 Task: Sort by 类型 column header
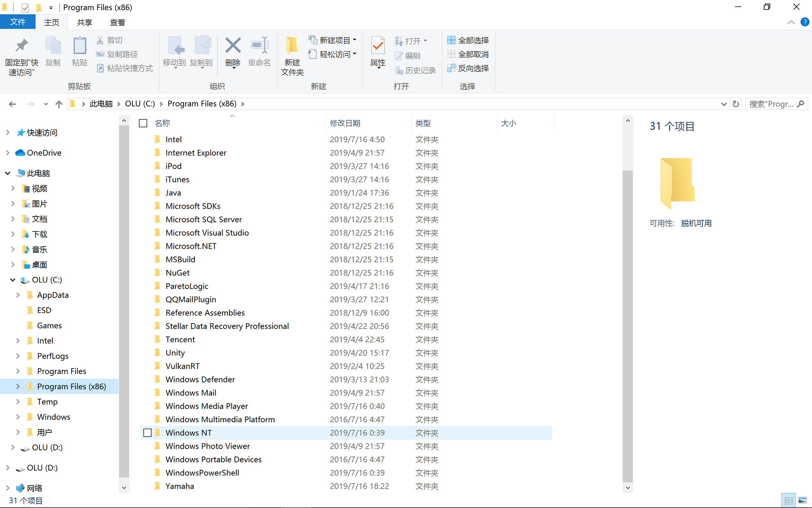454,123
